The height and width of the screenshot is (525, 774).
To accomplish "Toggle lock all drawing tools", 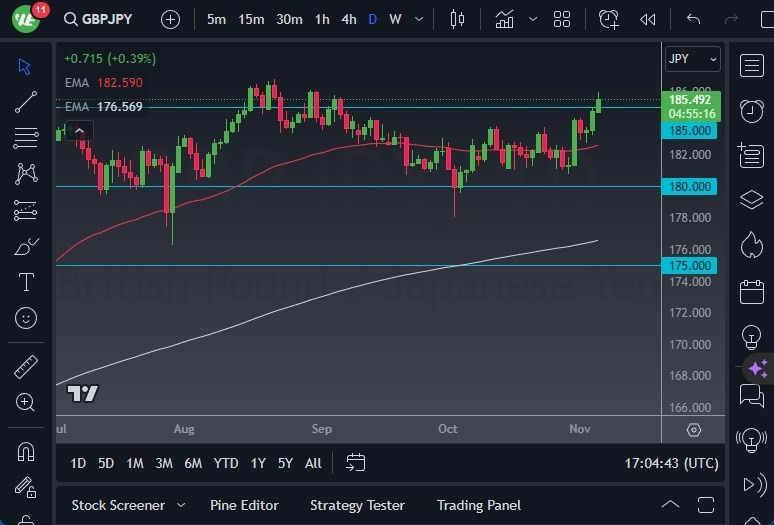I will tap(25, 487).
